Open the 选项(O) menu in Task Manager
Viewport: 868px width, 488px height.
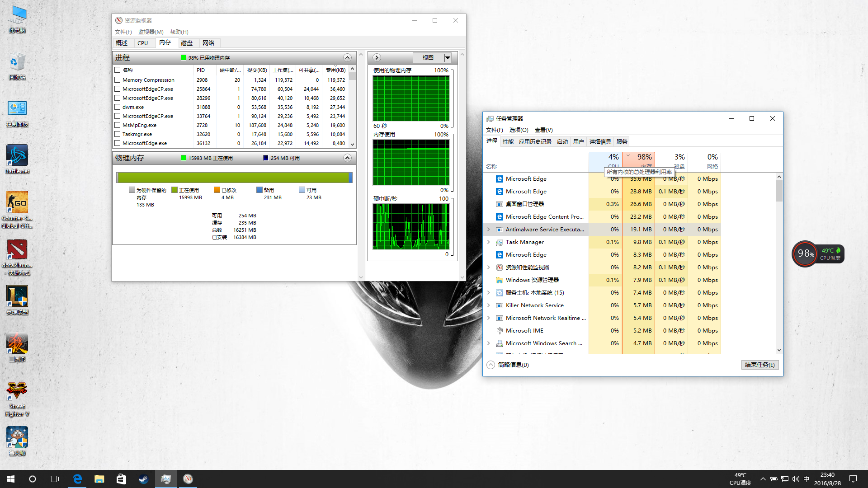coord(519,130)
